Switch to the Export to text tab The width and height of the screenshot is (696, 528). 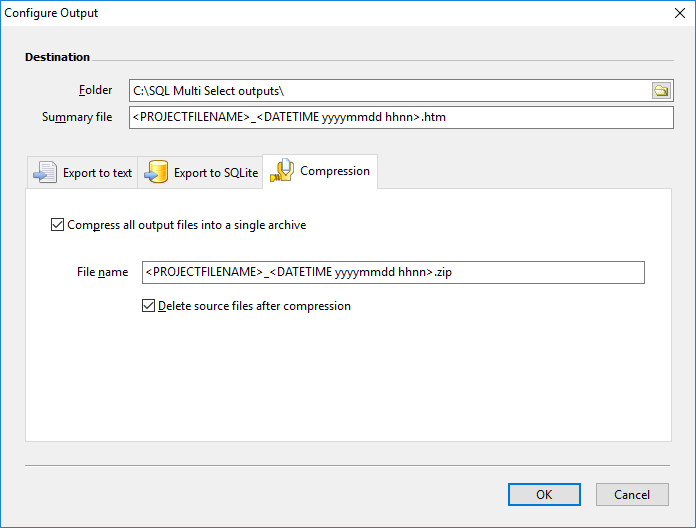(97, 173)
